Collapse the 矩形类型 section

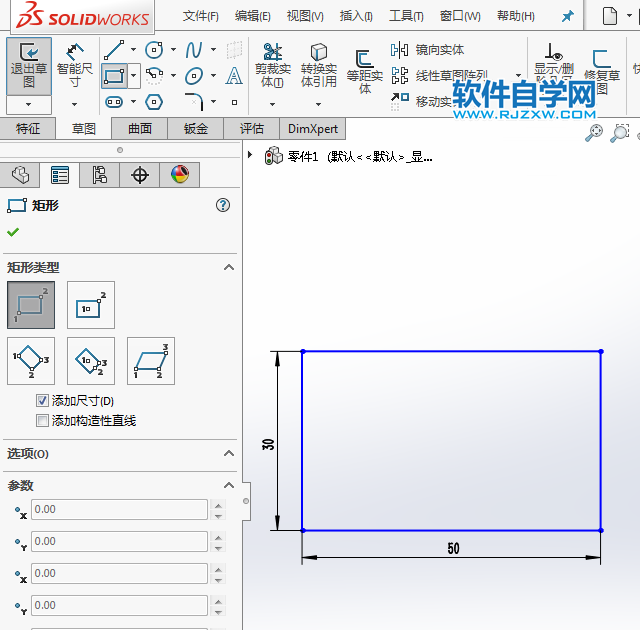[x=228, y=268]
